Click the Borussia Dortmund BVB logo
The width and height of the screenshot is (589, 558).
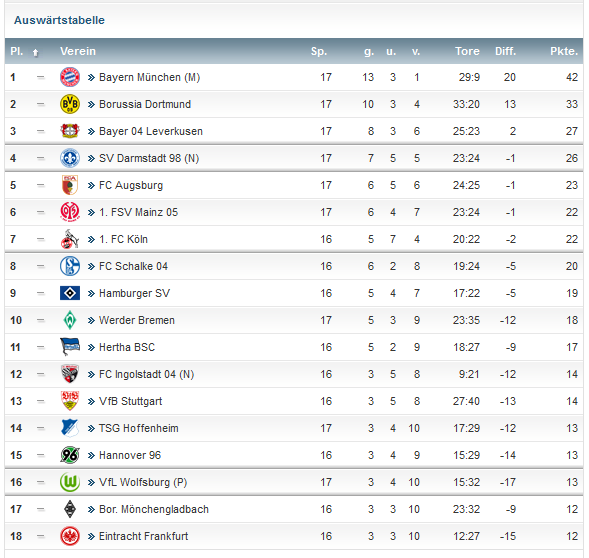tap(70, 104)
